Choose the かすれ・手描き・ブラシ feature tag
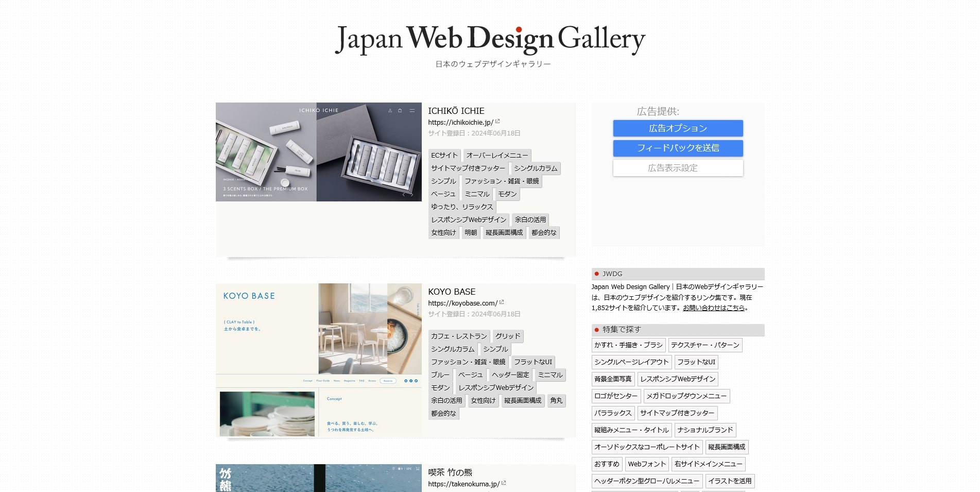 [628, 345]
